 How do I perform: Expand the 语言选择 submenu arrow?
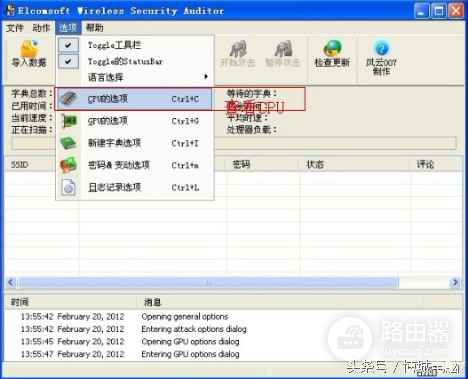point(206,77)
